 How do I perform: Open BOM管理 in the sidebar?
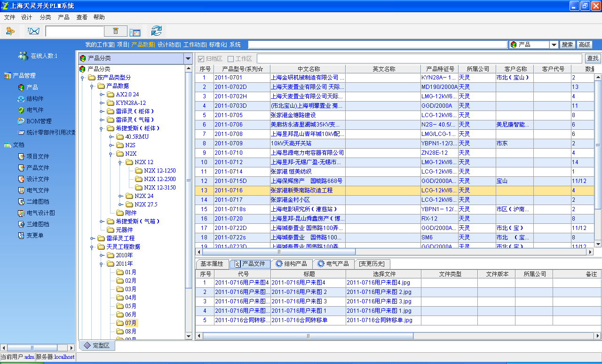click(39, 121)
